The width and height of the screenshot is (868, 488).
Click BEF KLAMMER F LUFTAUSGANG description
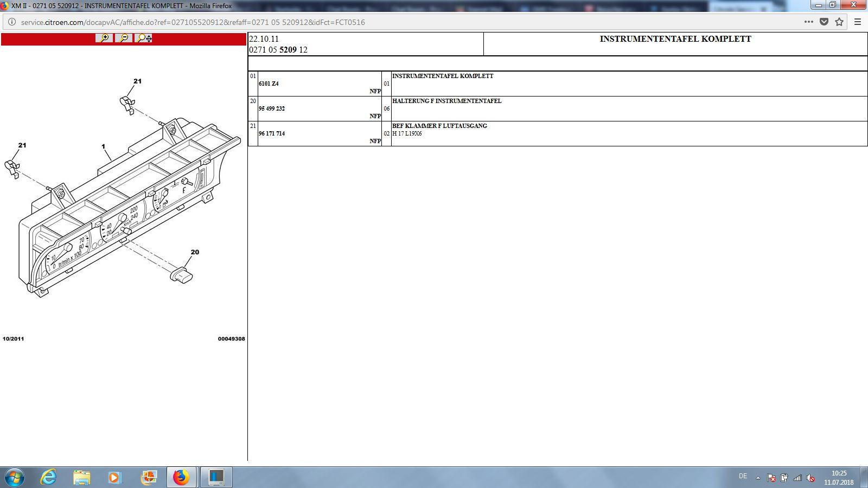[439, 126]
